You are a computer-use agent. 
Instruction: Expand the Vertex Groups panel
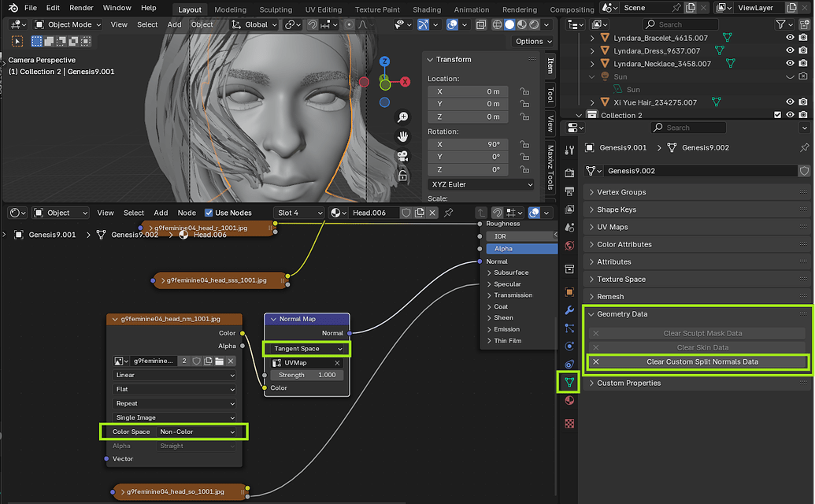pyautogui.click(x=697, y=192)
